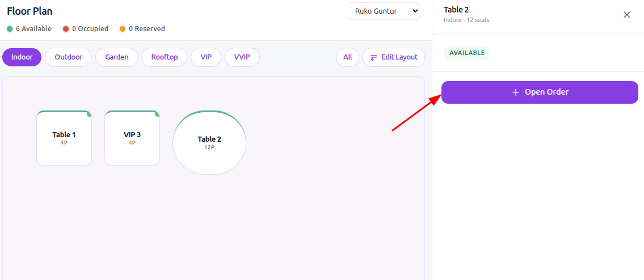Click the red Occupied status dot
The height and width of the screenshot is (280, 644).
[66, 29]
